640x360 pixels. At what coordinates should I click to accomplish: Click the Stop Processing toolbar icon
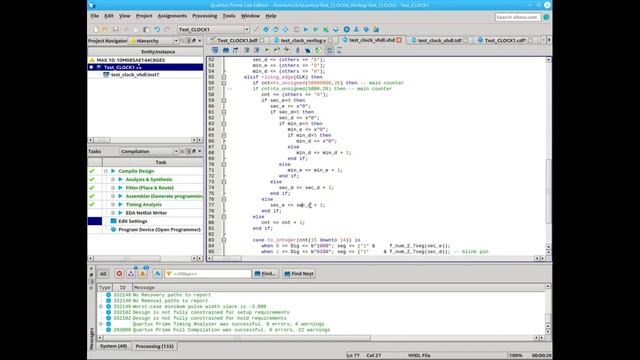296,29
